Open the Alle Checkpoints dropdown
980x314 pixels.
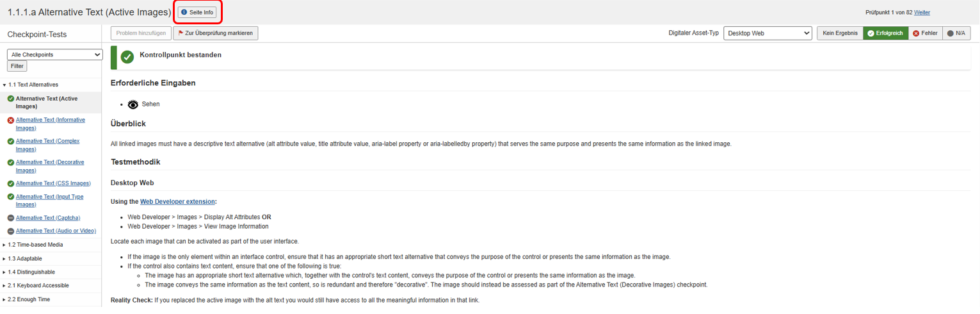tap(54, 55)
